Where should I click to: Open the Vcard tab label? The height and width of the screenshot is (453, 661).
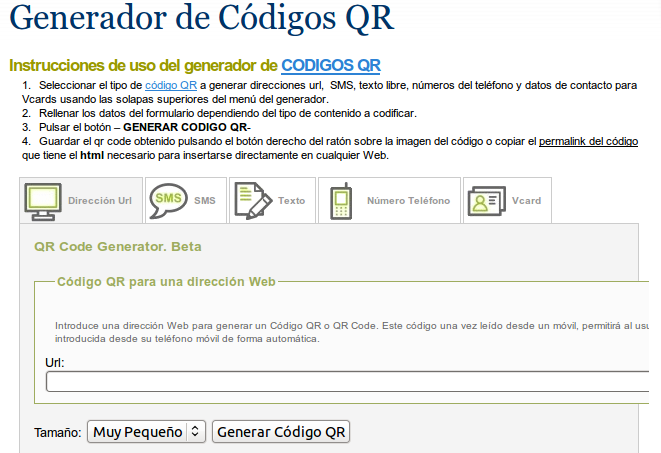pyautogui.click(x=526, y=201)
